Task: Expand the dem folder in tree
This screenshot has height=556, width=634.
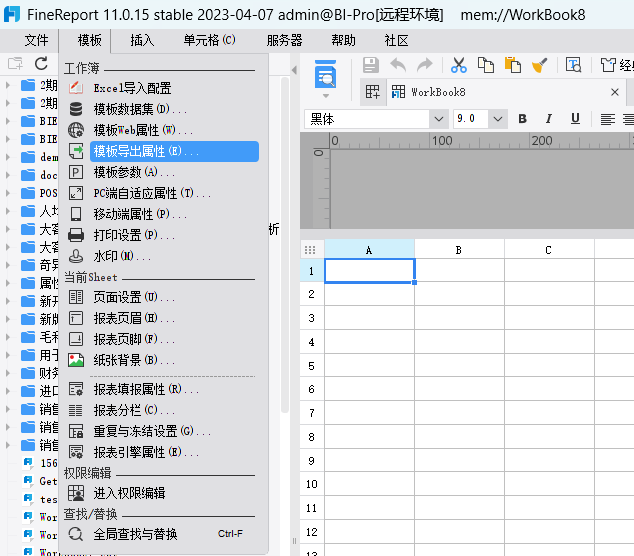Action: [x=8, y=157]
